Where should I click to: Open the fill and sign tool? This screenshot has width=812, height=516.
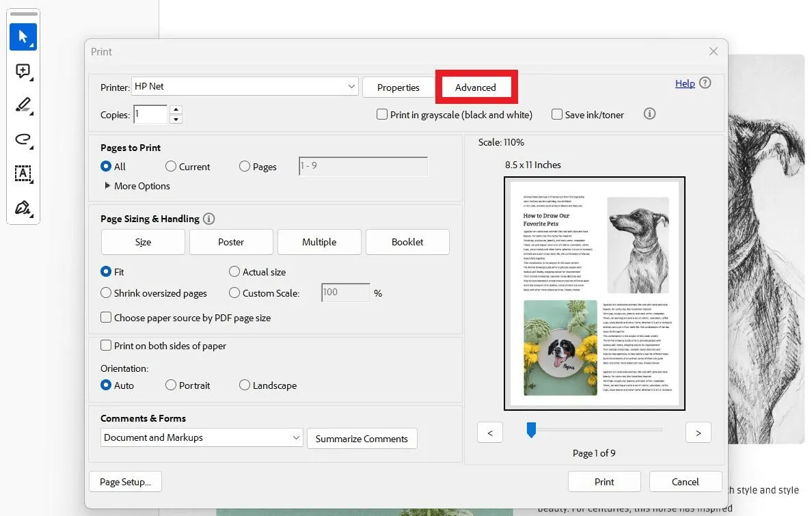coord(23,208)
